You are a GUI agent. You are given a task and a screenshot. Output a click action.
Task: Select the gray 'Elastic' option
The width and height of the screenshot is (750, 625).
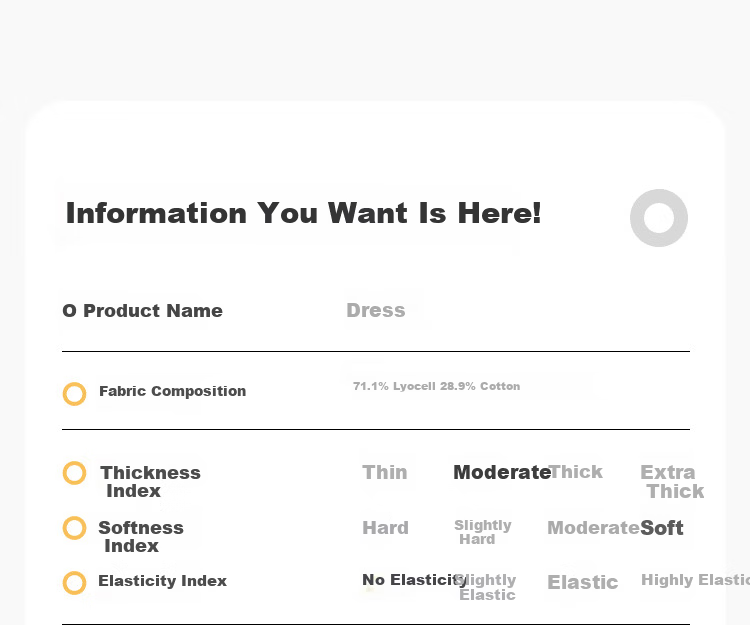583,582
